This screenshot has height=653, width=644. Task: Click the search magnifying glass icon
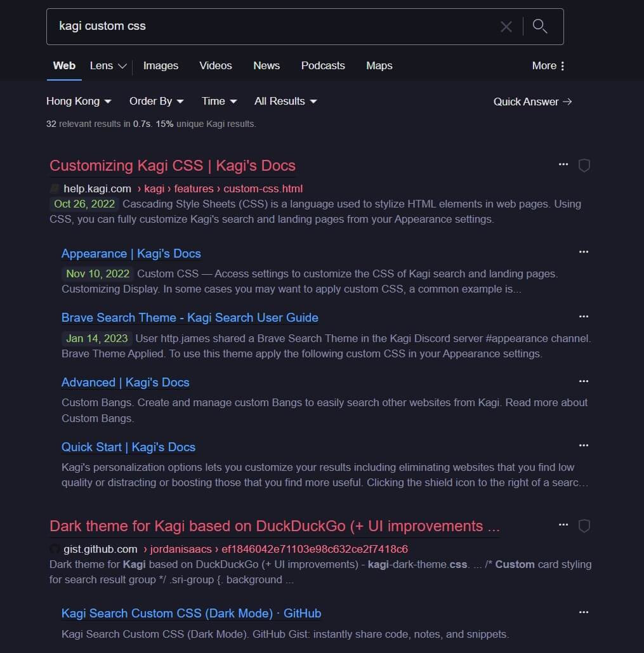coord(539,26)
